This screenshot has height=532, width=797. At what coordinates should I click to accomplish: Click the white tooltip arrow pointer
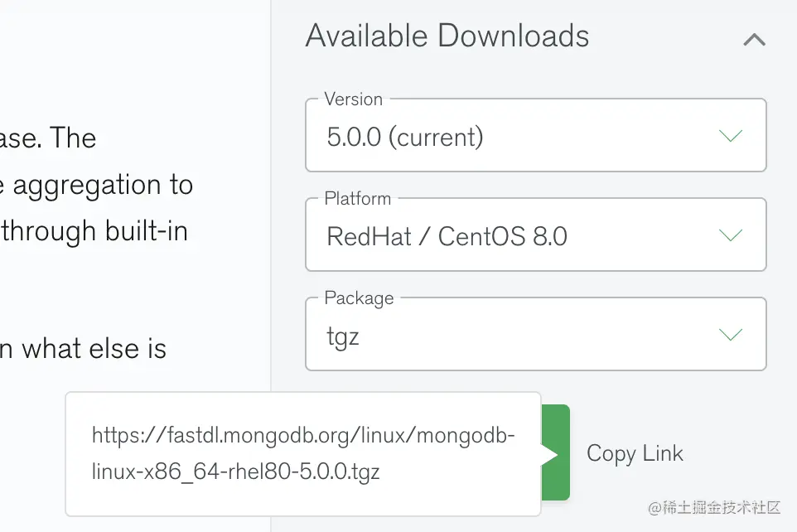point(549,454)
